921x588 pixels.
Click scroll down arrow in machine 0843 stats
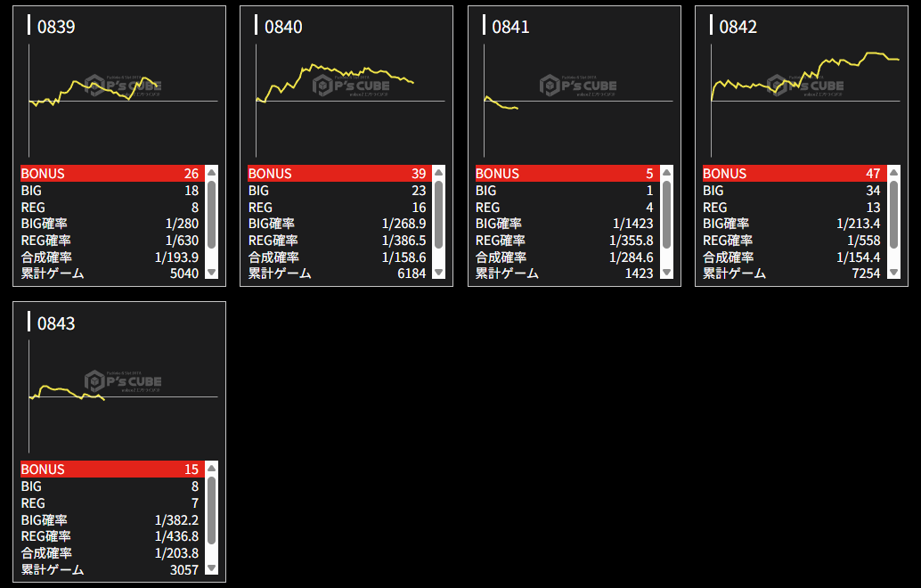pyautogui.click(x=211, y=568)
